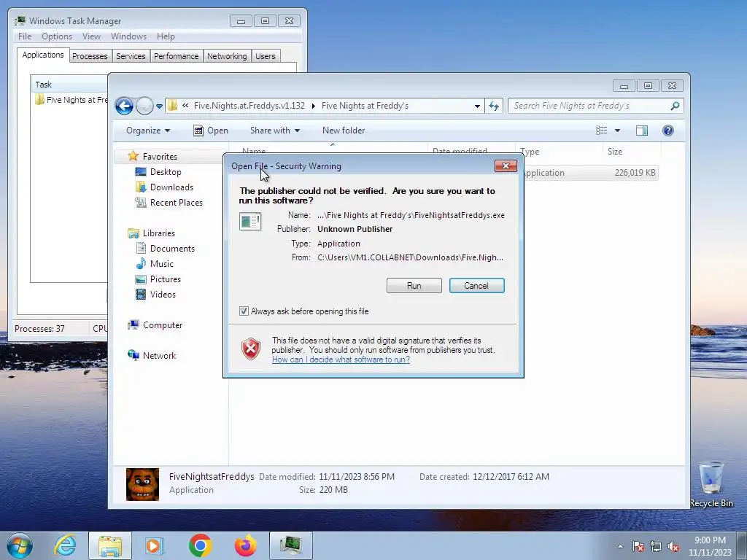Click the Run button in Security Warning
The image size is (747, 560).
tap(414, 286)
